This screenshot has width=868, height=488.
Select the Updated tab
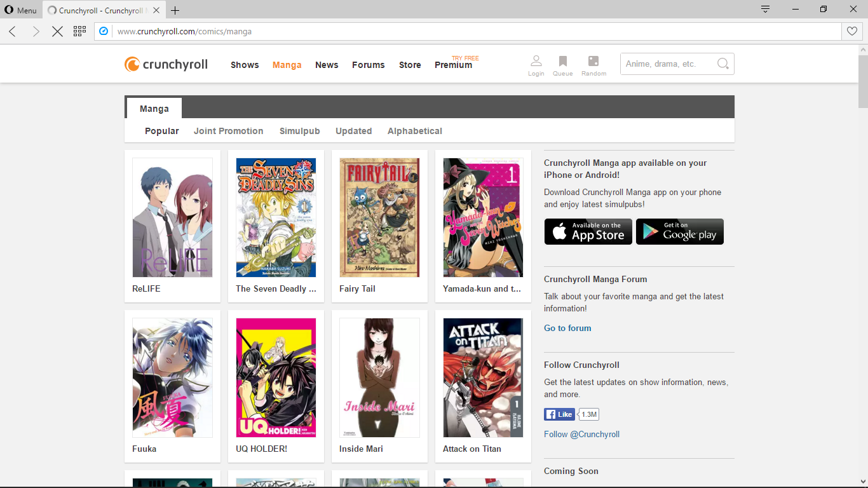(x=353, y=131)
